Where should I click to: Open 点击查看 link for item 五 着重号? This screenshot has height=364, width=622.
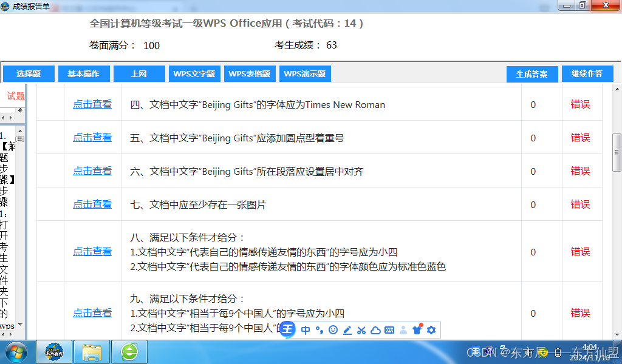click(x=92, y=138)
